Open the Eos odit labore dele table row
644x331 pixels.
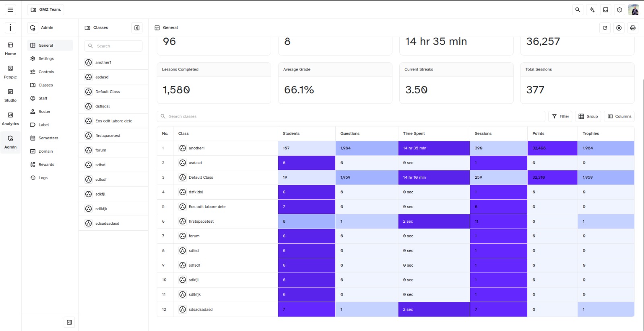(396, 207)
